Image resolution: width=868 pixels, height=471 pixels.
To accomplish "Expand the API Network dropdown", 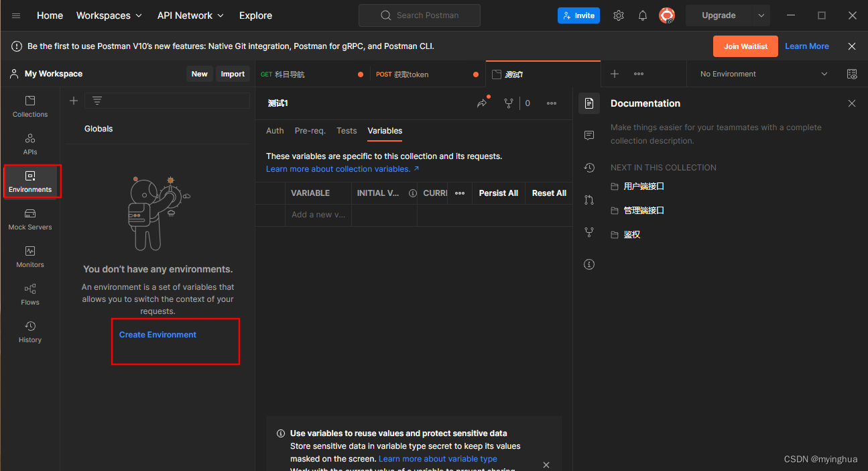I will tap(191, 15).
